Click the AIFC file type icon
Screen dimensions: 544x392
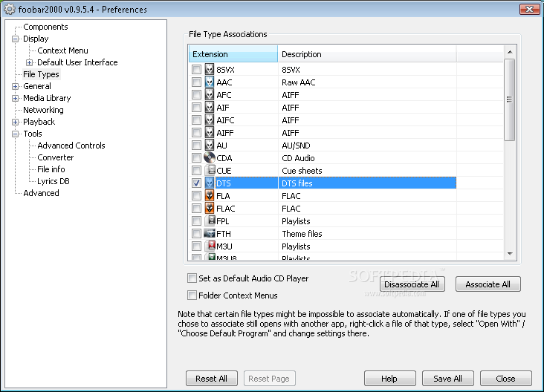(x=210, y=120)
